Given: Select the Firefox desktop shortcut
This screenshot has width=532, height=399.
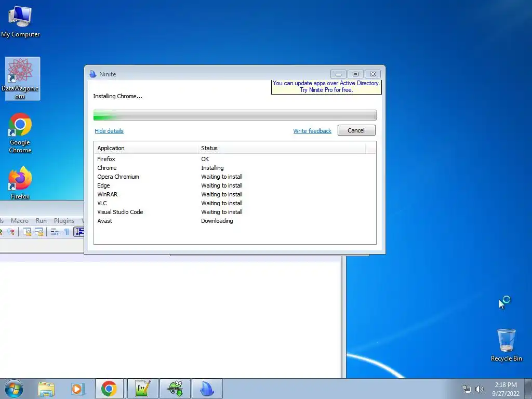Looking at the screenshot, I should click(20, 182).
